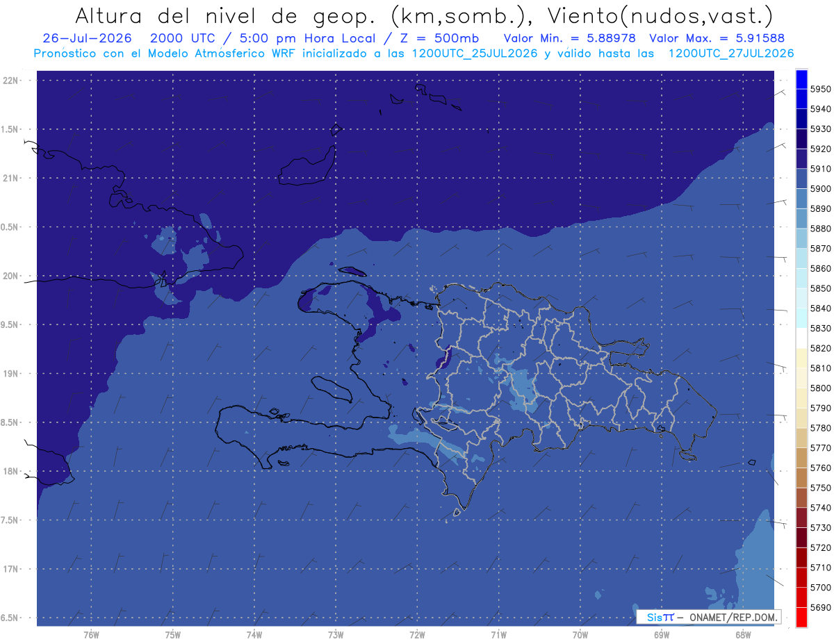
Task: Click the '5880' colorbar label
Action: [821, 229]
